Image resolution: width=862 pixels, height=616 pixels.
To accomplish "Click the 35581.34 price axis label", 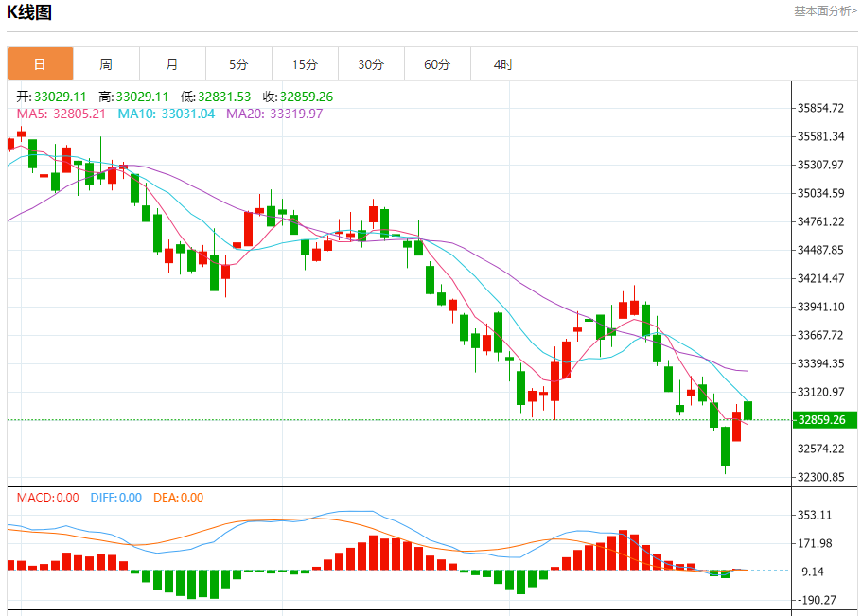I will coord(820,136).
